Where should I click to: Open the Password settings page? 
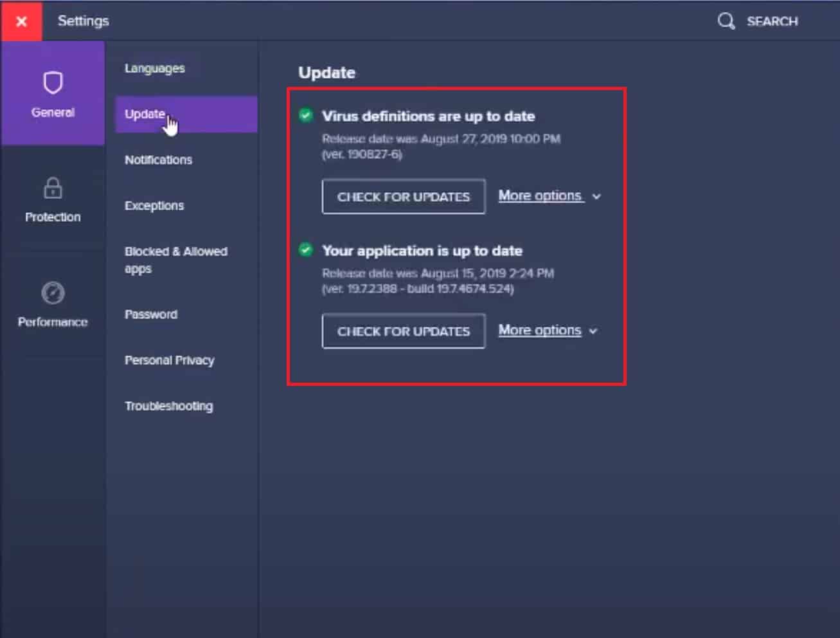[151, 314]
